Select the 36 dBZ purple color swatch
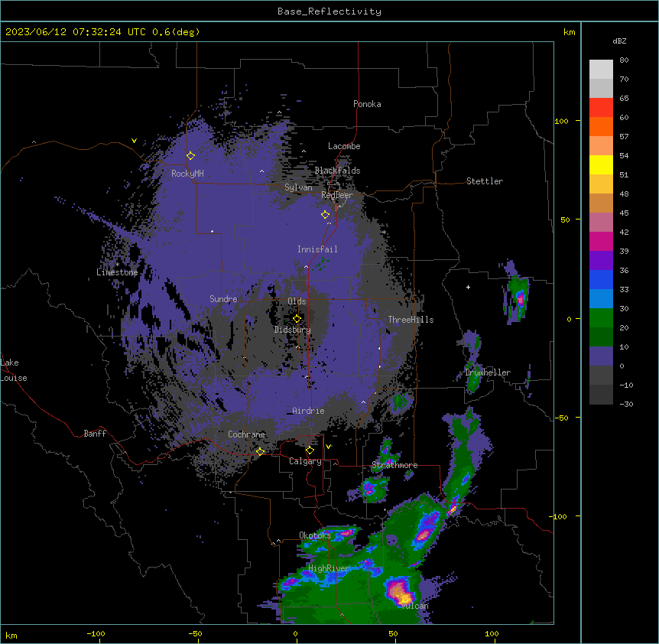Image resolution: width=659 pixels, height=644 pixels. click(x=601, y=260)
